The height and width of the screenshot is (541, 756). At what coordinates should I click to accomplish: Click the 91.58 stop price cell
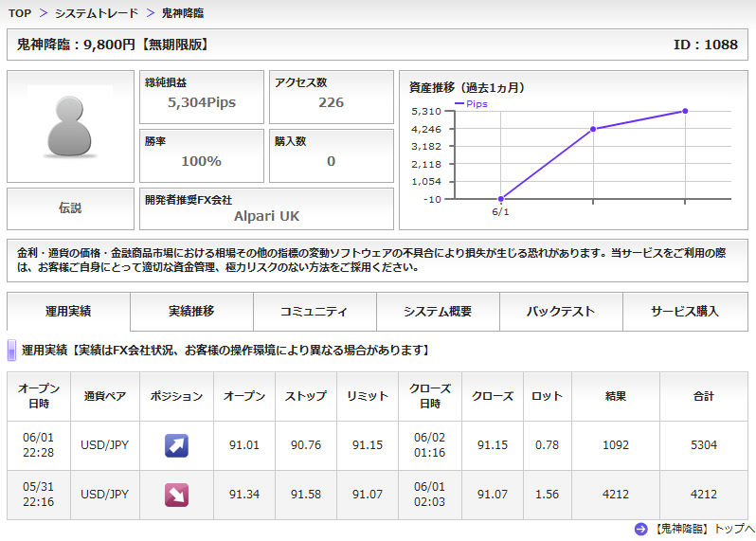click(306, 495)
